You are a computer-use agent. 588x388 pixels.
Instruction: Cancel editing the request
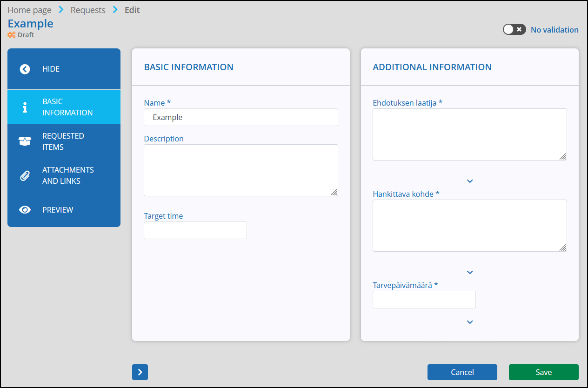[x=462, y=372]
